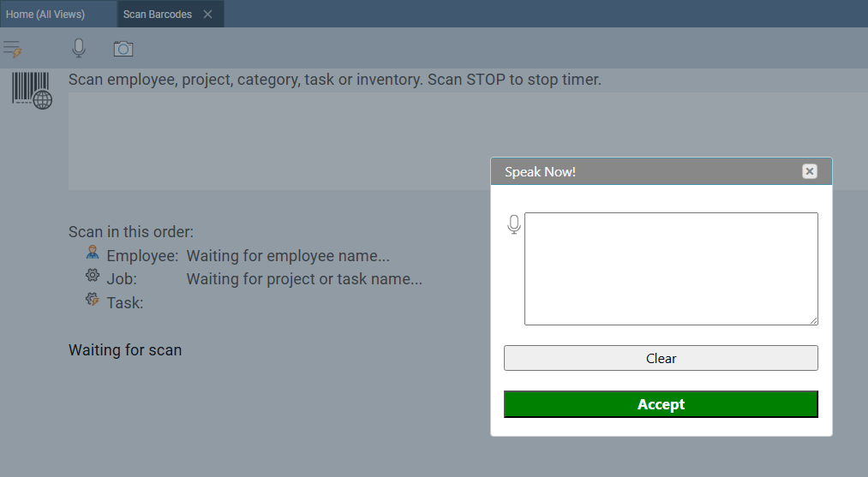This screenshot has width=868, height=477.
Task: Focus the Speak Now text area
Action: tap(671, 269)
